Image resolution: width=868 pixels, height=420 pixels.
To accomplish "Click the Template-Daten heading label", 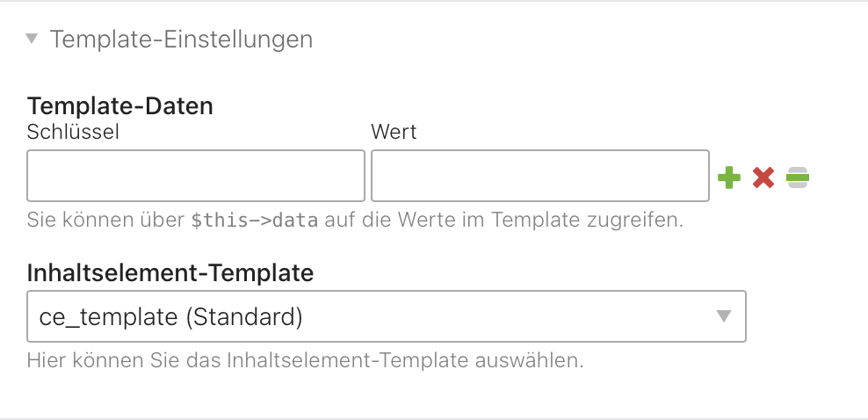I will (120, 105).
